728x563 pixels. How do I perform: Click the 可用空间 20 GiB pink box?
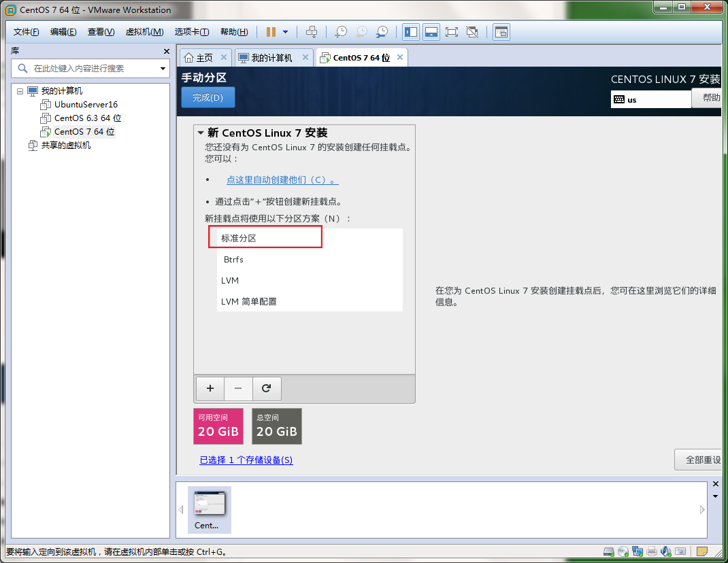(218, 426)
